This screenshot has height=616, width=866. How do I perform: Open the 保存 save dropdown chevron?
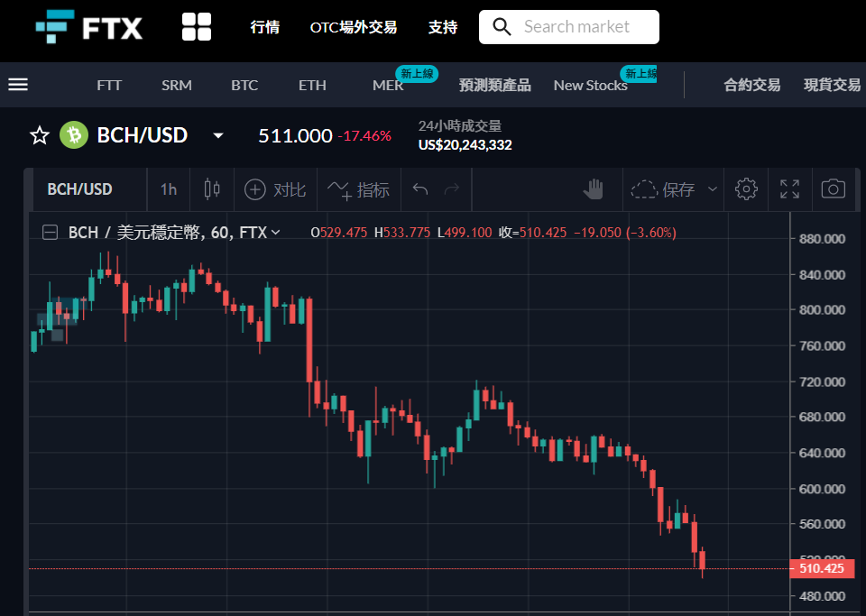coord(713,189)
